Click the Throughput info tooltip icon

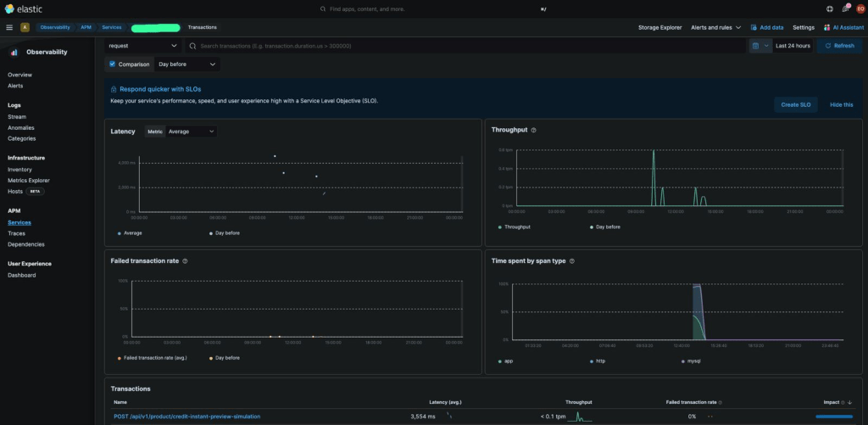coord(534,130)
